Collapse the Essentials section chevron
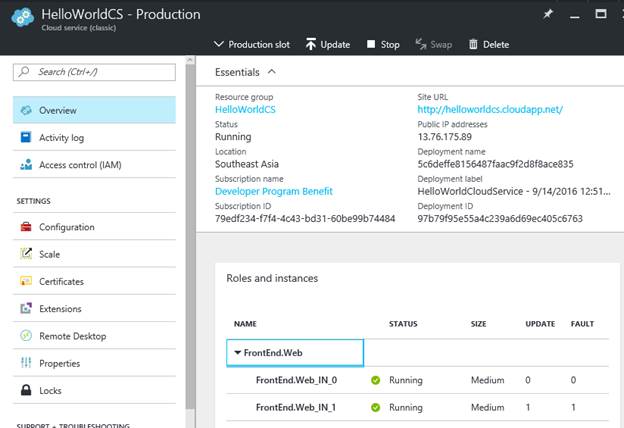 272,72
